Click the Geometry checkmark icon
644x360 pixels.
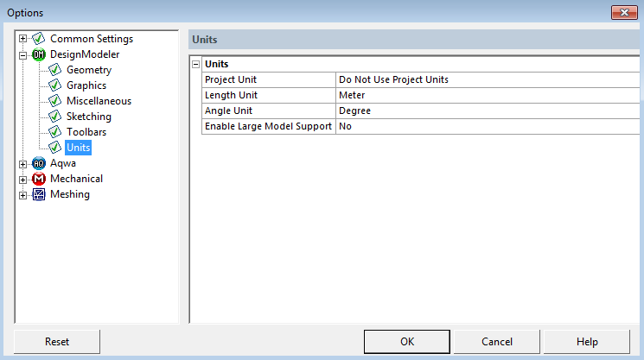(55, 70)
